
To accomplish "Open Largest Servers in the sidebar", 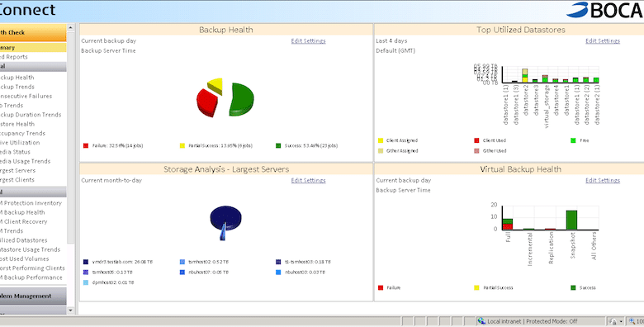I will [x=17, y=170].
